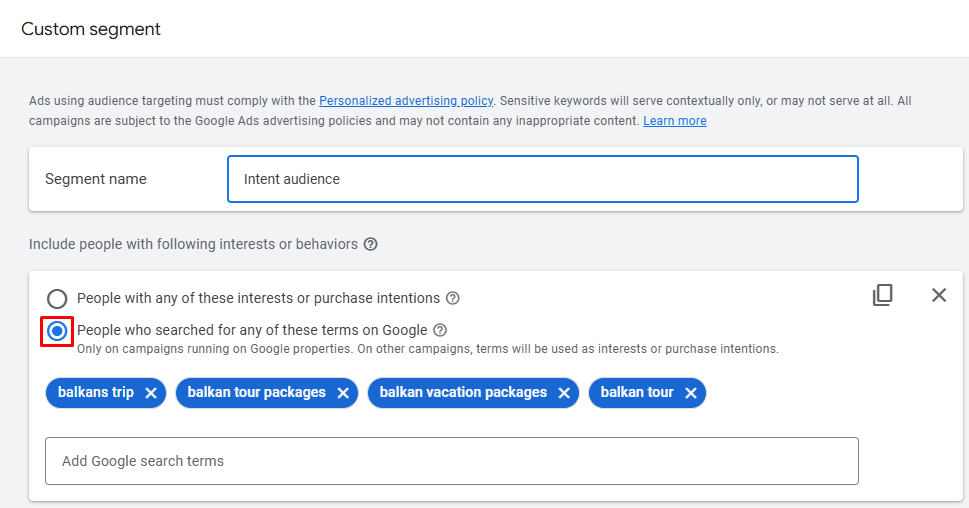Screen dimensions: 969x508
Task: Remove the 'balkans trip' chip
Action: point(151,393)
